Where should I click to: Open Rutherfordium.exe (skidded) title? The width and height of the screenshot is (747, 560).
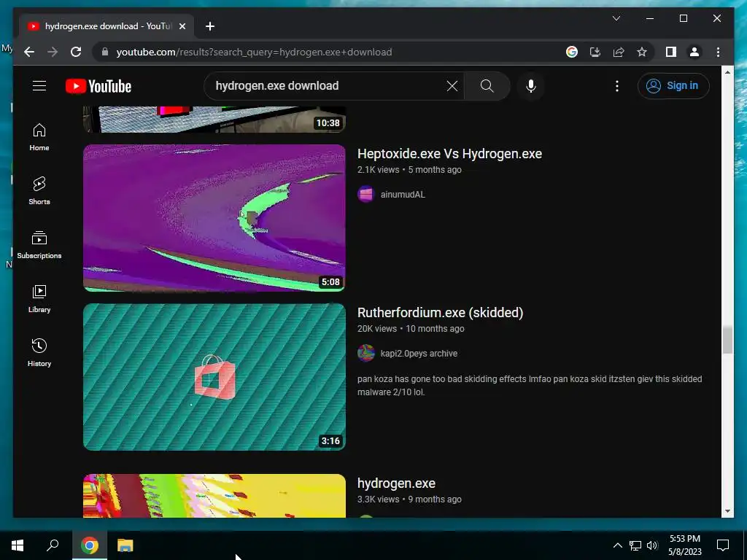click(x=440, y=312)
